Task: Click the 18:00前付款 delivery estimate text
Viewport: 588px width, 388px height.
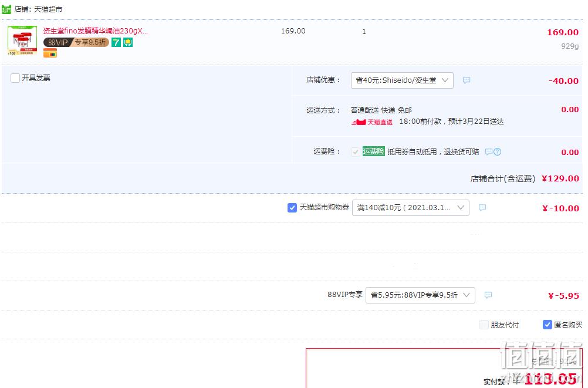Action: tap(451, 122)
